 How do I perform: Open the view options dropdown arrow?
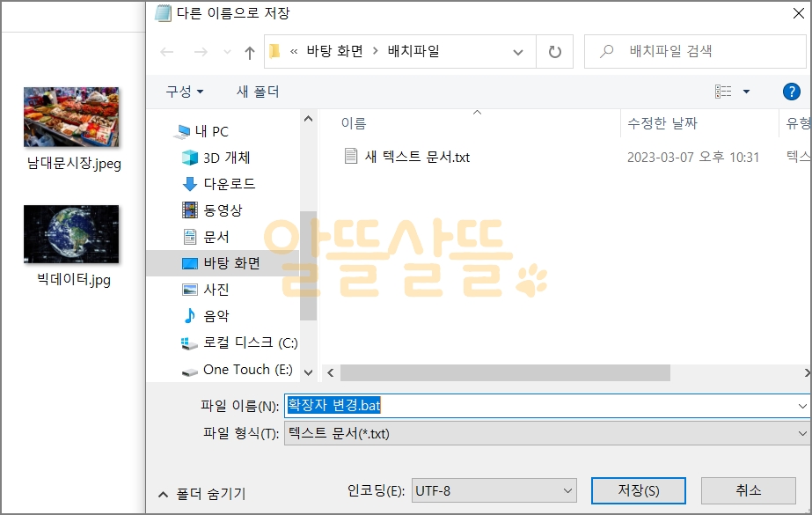[x=746, y=92]
